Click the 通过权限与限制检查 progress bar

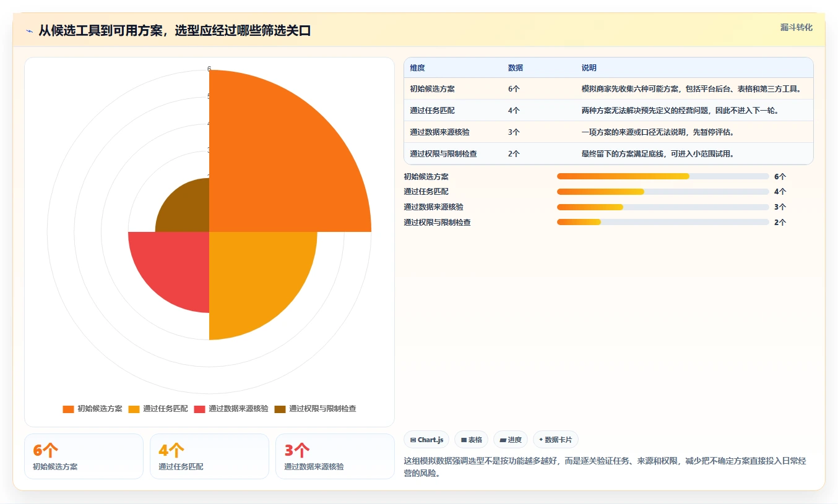click(x=663, y=222)
